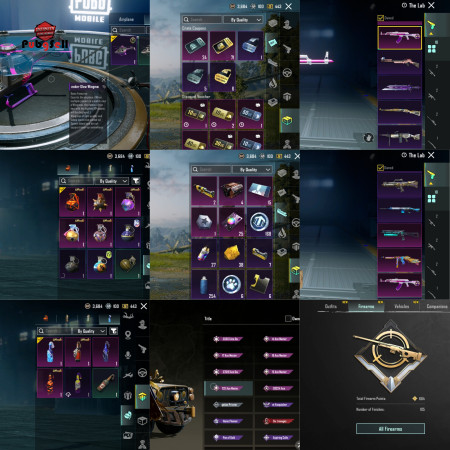Open the white paw print item
This screenshot has width=450, height=450.
pyautogui.click(x=231, y=284)
